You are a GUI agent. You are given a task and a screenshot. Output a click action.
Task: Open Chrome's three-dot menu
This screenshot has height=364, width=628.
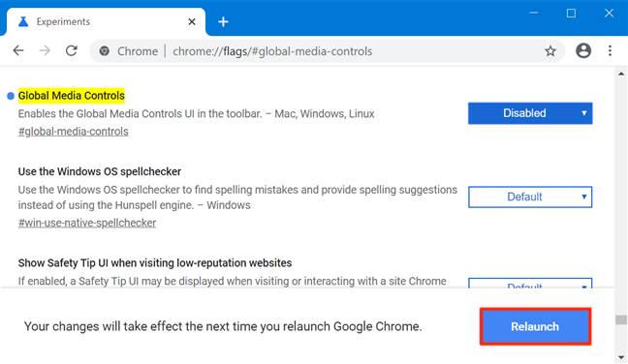pos(610,50)
